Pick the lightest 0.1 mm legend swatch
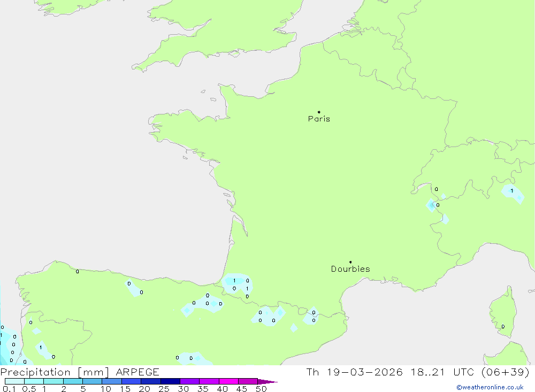This screenshot has height=392, width=535. pyautogui.click(x=14, y=381)
